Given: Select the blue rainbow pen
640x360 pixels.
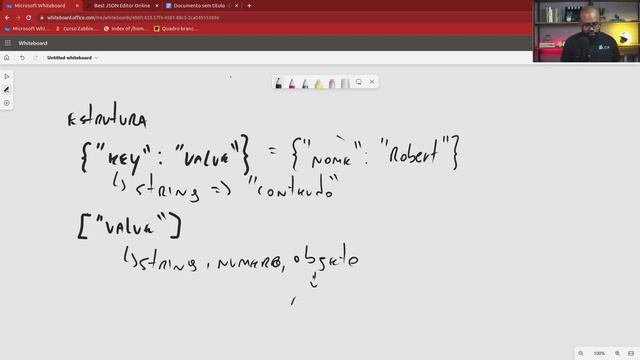Looking at the screenshot, I should (305, 83).
